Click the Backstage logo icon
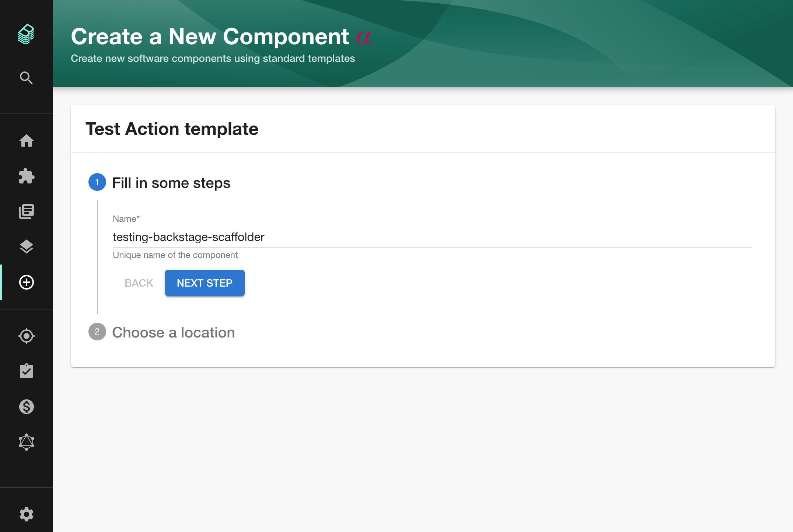793x532 pixels. tap(26, 34)
